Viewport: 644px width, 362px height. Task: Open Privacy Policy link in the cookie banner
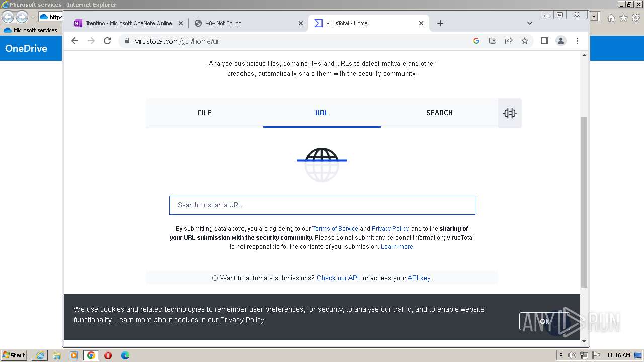pos(242,320)
